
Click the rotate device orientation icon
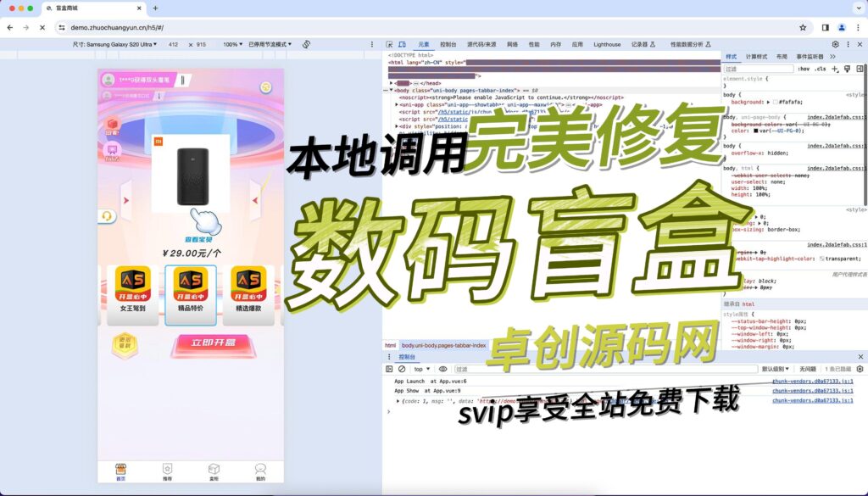306,44
